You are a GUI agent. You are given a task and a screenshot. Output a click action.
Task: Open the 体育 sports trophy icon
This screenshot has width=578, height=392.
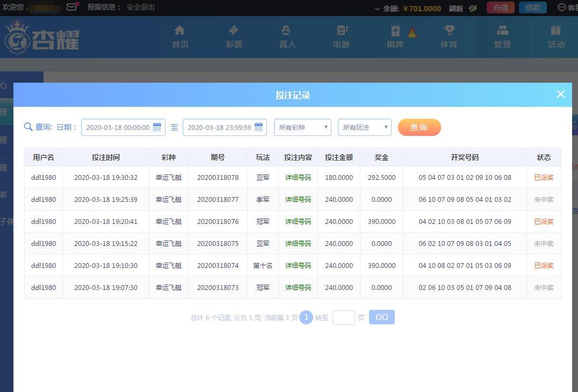pyautogui.click(x=449, y=31)
